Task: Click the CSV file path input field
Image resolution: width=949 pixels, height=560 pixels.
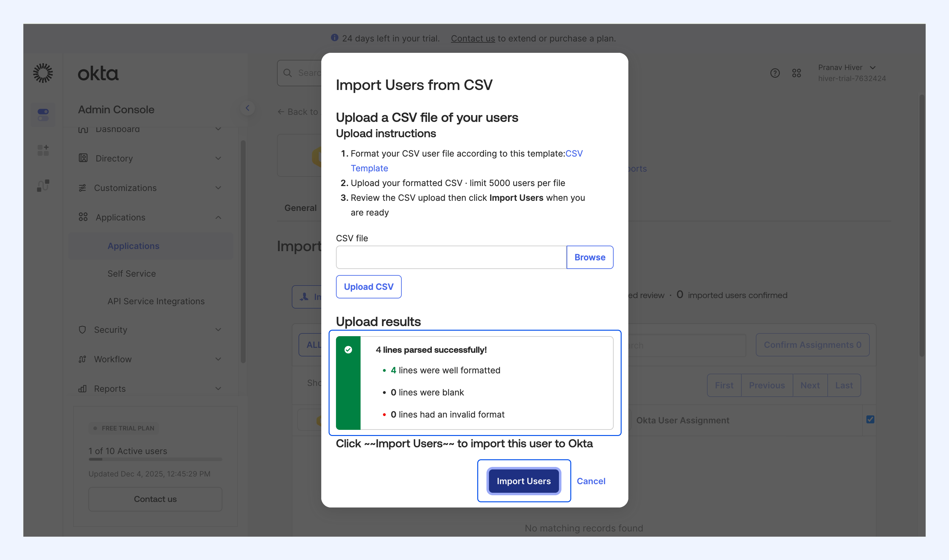Action: pyautogui.click(x=451, y=257)
